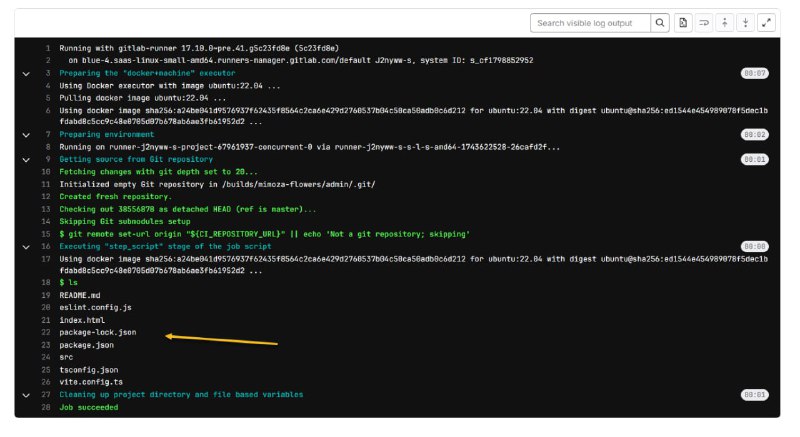
Task: Select the eslint.config.js log line
Action: point(95,307)
